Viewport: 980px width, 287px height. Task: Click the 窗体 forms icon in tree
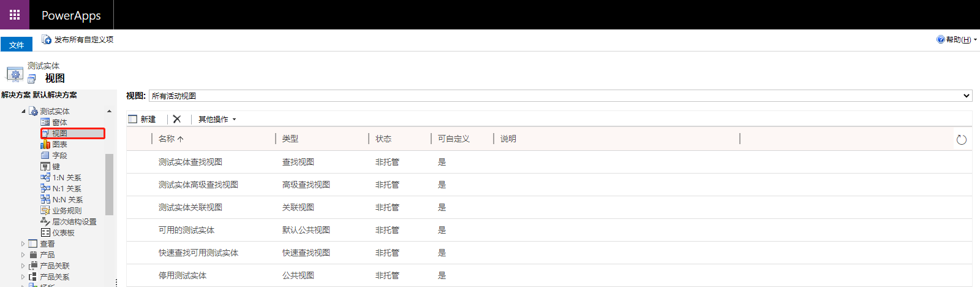click(45, 122)
